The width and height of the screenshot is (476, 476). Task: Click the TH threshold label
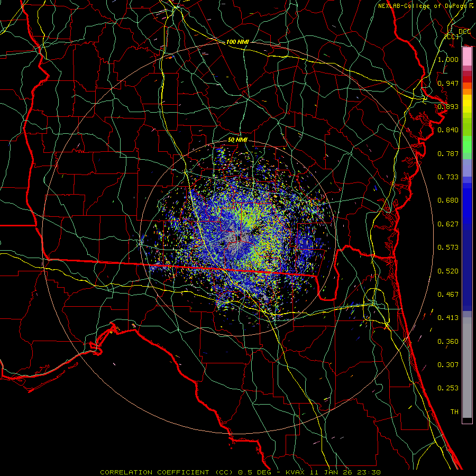tap(454, 411)
